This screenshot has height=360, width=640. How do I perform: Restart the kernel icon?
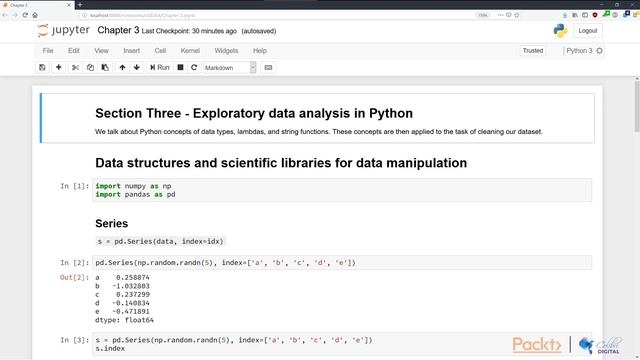tap(194, 67)
